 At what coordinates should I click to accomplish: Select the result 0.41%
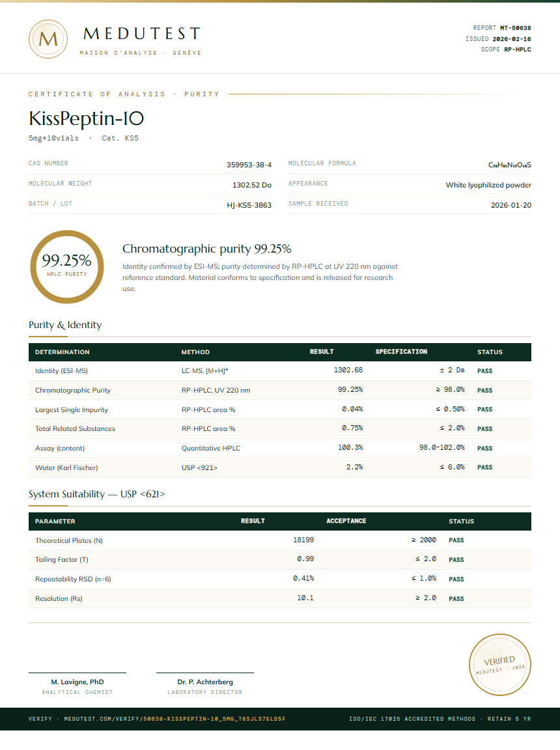303,579
